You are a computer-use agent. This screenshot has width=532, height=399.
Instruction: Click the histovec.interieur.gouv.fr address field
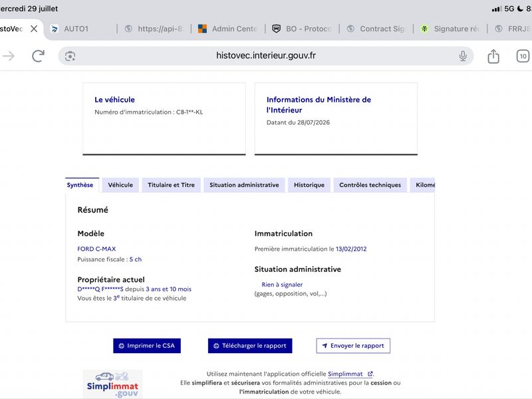click(x=265, y=56)
